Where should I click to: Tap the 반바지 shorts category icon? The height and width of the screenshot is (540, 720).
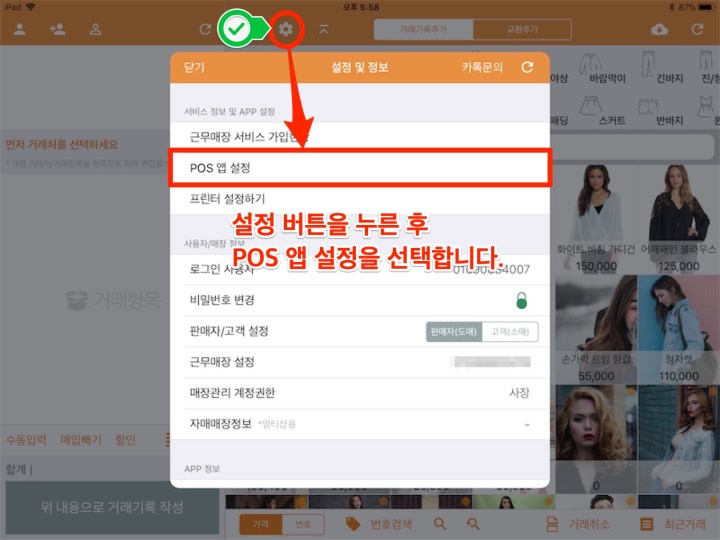click(648, 107)
